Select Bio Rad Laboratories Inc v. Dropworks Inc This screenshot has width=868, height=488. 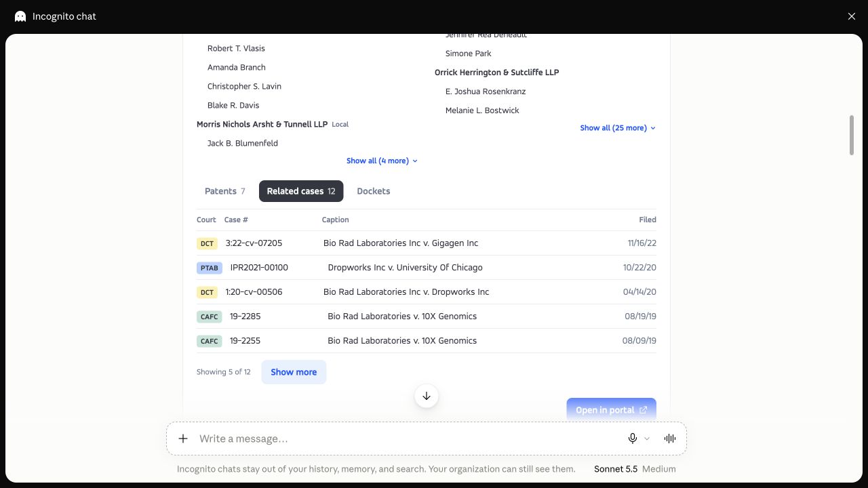406,292
